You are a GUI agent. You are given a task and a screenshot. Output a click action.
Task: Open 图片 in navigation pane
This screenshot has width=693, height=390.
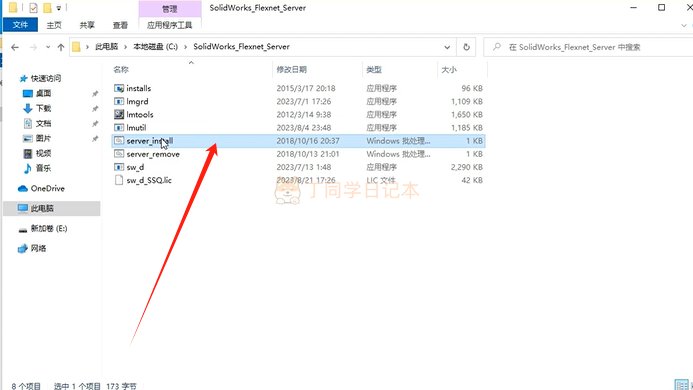43,138
